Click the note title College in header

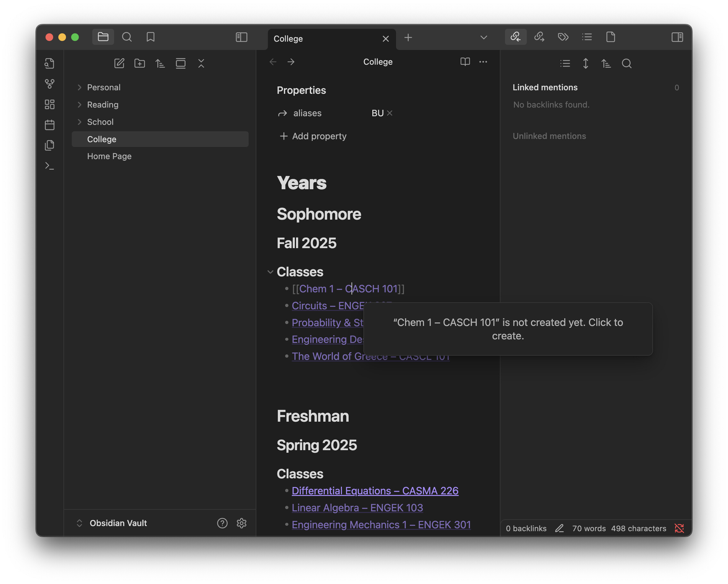tap(378, 62)
